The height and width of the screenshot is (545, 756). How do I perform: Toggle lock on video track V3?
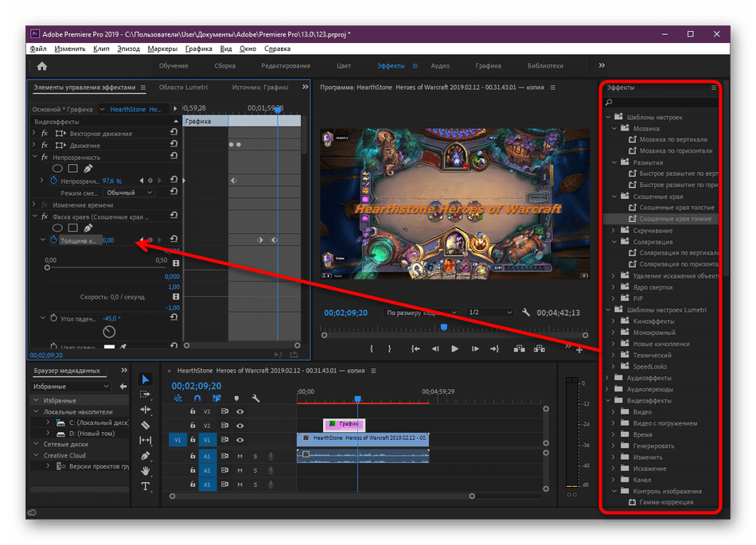193,412
